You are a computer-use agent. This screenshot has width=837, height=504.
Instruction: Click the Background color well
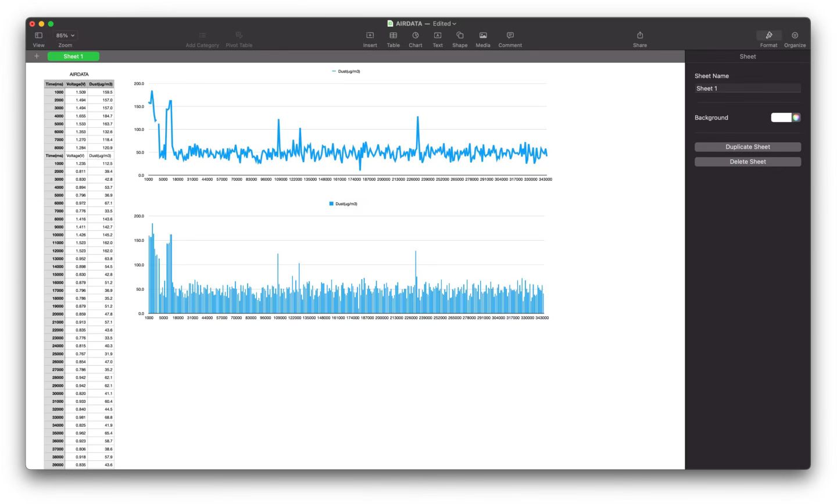point(781,117)
